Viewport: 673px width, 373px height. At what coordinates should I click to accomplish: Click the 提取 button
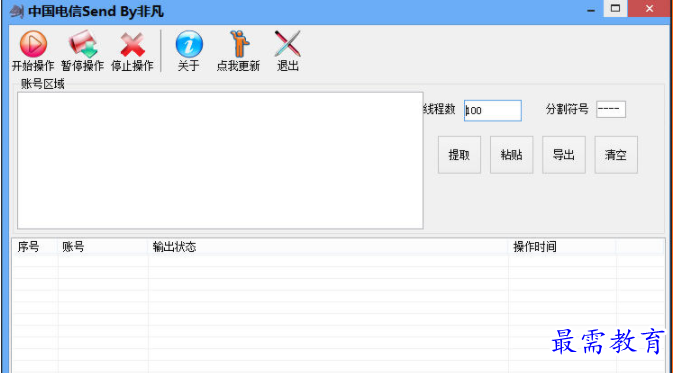click(459, 155)
